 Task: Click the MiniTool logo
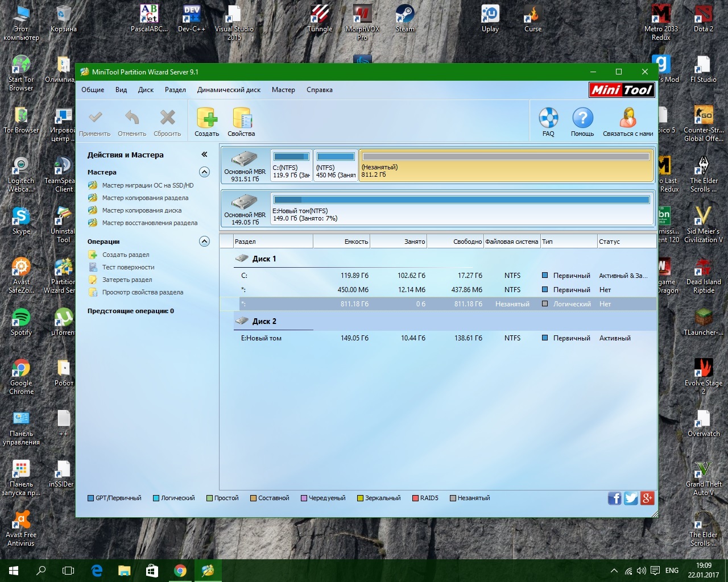point(622,90)
